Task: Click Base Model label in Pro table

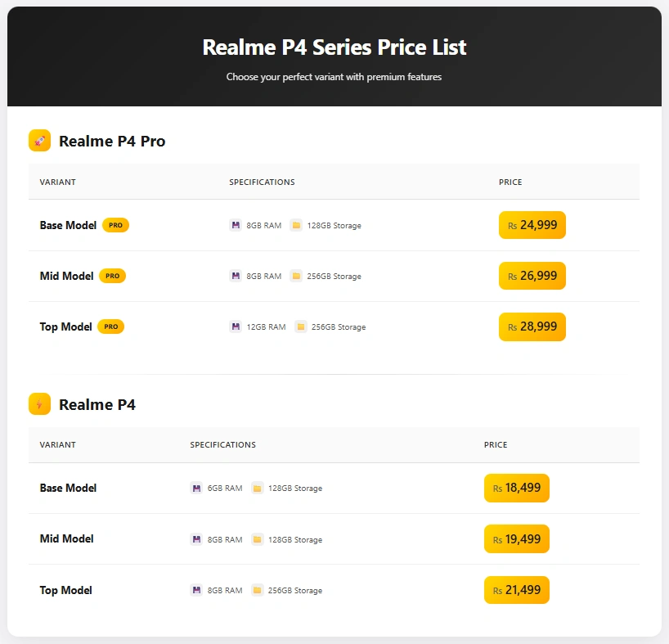Action: click(68, 225)
